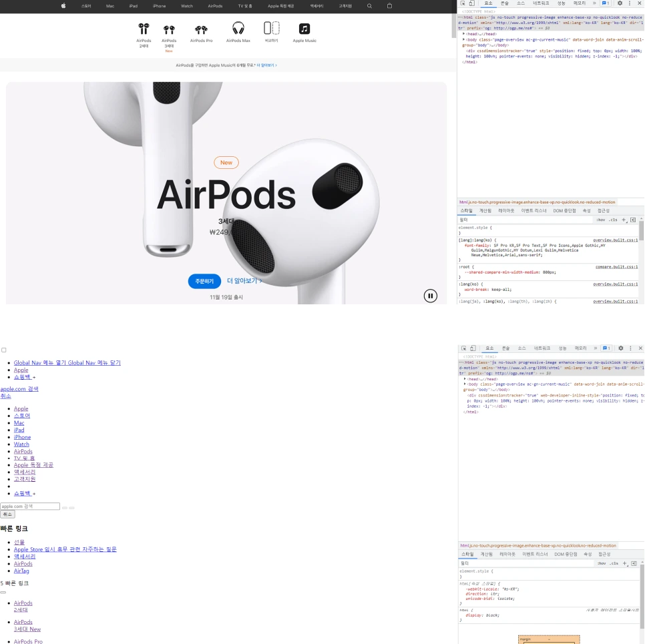Open the compare.built.css:1 source link

pyautogui.click(x=616, y=267)
